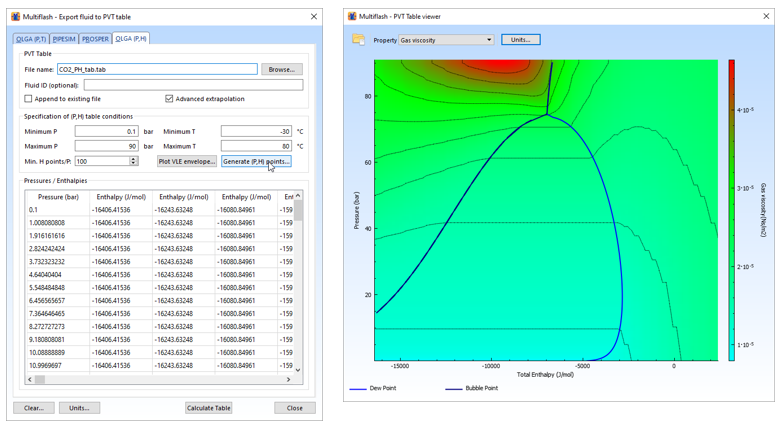Click Generate (P,H) points... button
782x428 pixels.
click(256, 161)
